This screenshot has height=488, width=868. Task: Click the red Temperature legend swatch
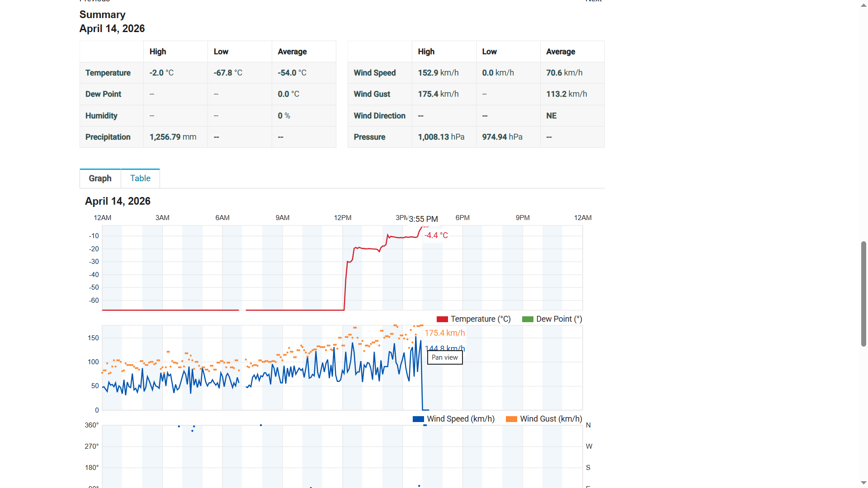coord(442,319)
